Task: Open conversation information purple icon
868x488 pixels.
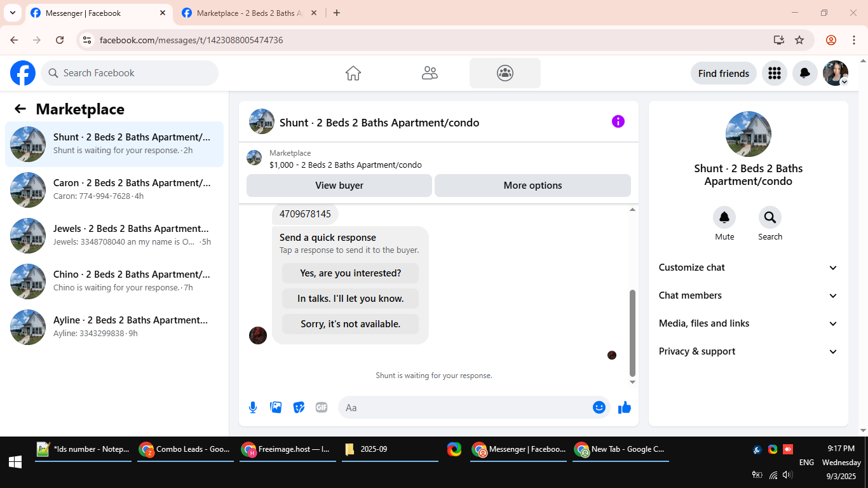Action: (x=618, y=121)
